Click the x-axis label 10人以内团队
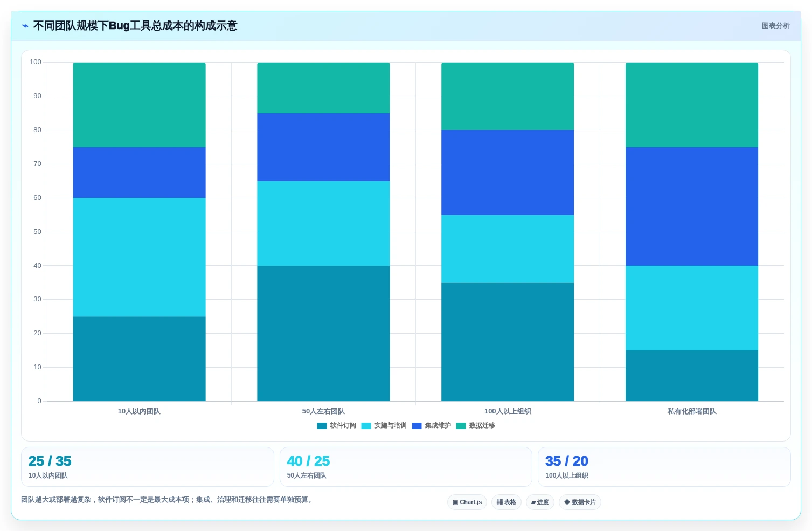812x531 pixels. point(139,411)
